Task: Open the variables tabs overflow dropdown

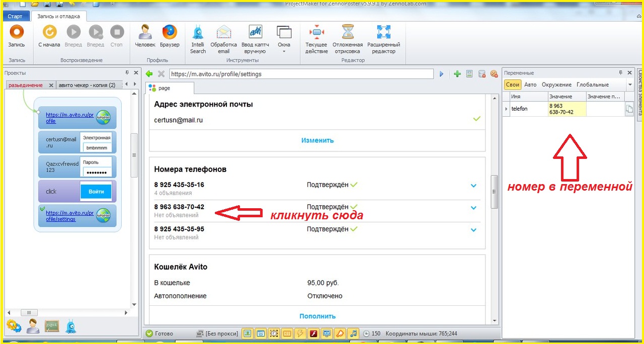Action: [x=630, y=85]
